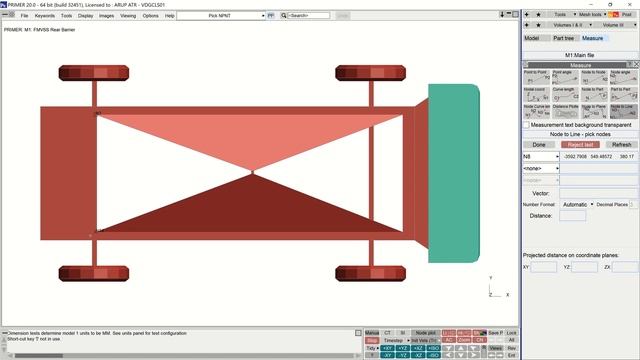Viewport: 640px width, 360px height.
Task: Toggle the PP button near search
Action: [x=271, y=16]
